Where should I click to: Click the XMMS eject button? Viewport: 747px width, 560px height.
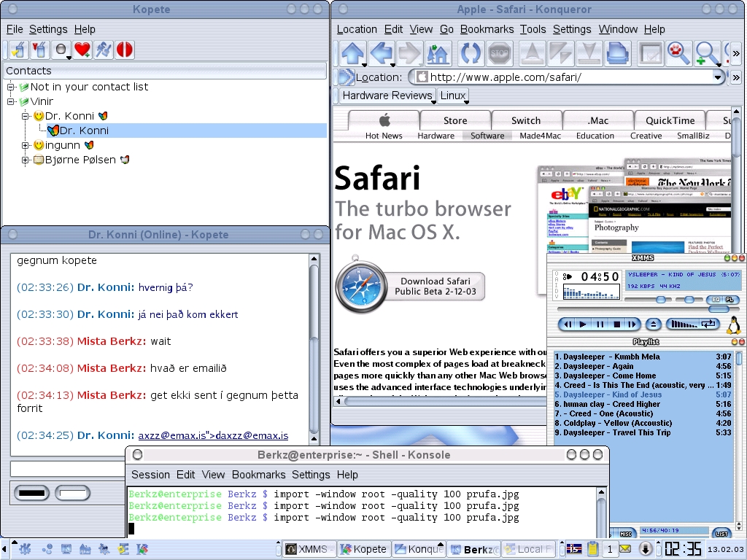coord(653,324)
